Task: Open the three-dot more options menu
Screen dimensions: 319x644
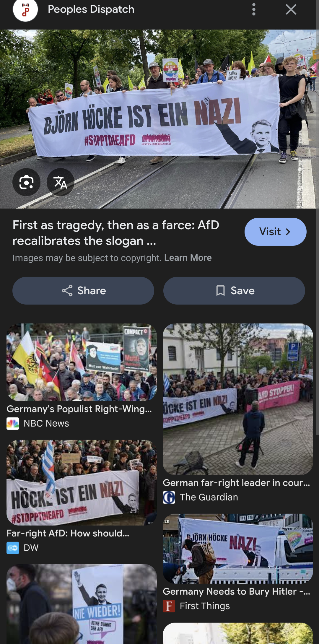Action: [254, 9]
